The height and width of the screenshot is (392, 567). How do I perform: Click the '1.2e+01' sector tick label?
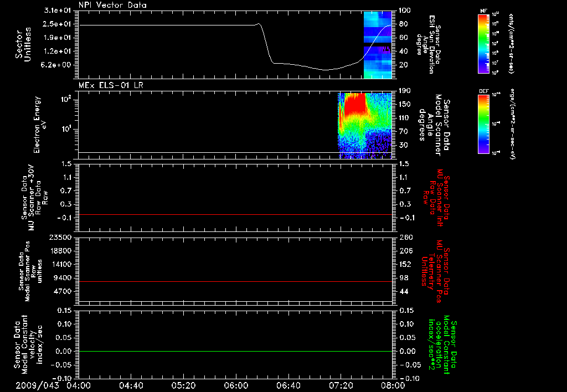pos(58,51)
